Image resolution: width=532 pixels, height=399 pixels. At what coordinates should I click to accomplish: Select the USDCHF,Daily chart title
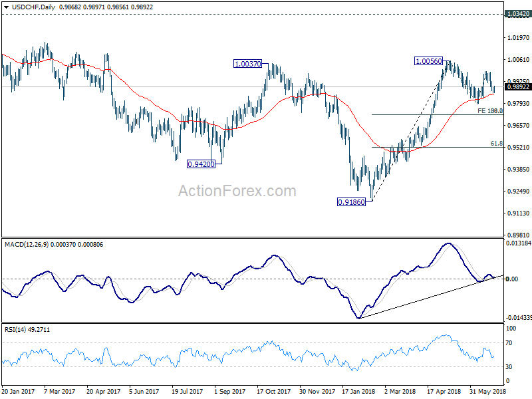(x=34, y=7)
